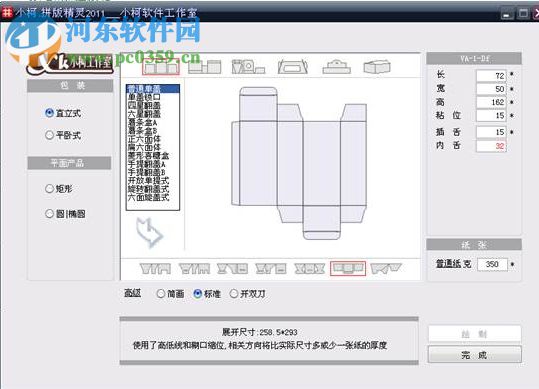
Task: Open the 高级 advanced link
Action: click(132, 293)
